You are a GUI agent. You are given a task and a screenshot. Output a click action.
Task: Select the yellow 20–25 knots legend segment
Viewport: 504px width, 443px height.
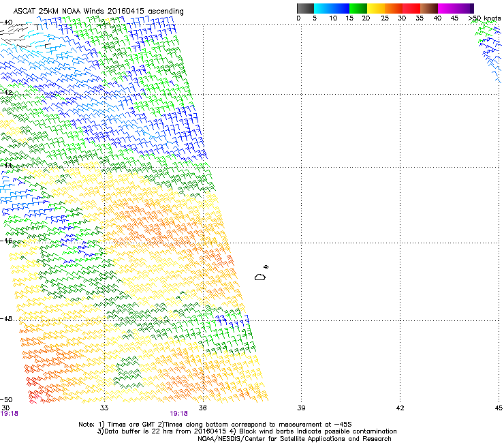click(x=376, y=8)
